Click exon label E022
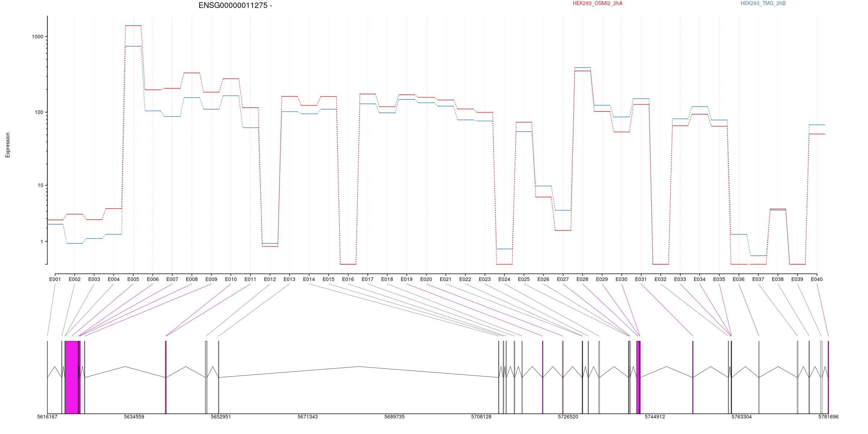The image size is (868, 434). tap(465, 279)
